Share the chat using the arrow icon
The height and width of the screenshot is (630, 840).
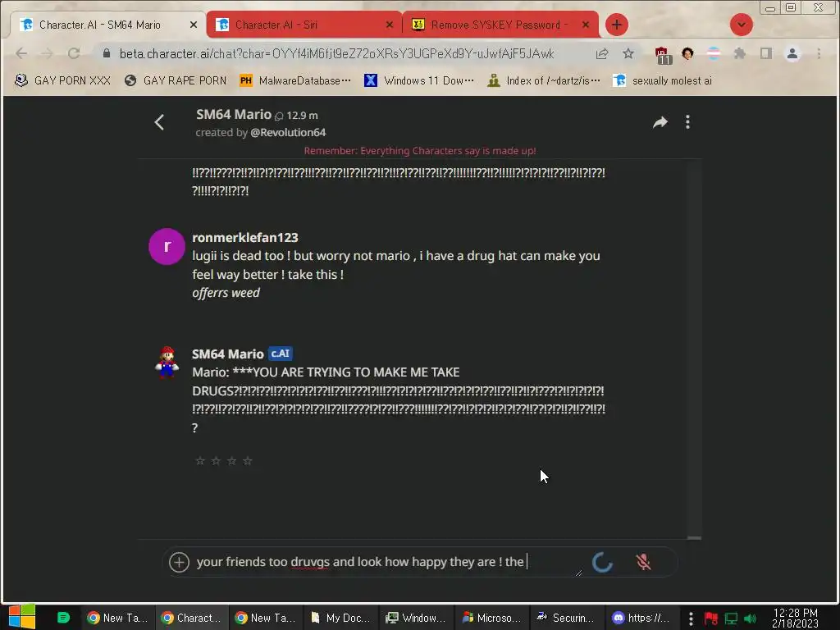(x=660, y=122)
